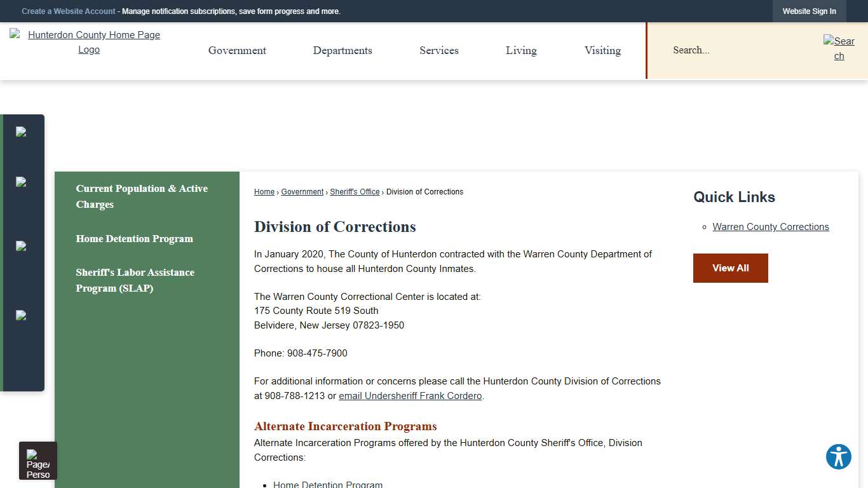The height and width of the screenshot is (488, 868).
Task: Click the third social media sidebar icon
Action: [x=22, y=247]
